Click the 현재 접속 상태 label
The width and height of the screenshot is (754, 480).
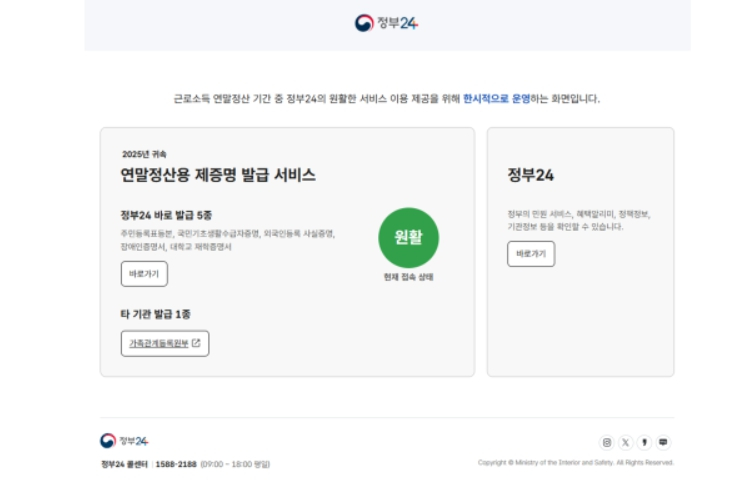pyautogui.click(x=407, y=277)
